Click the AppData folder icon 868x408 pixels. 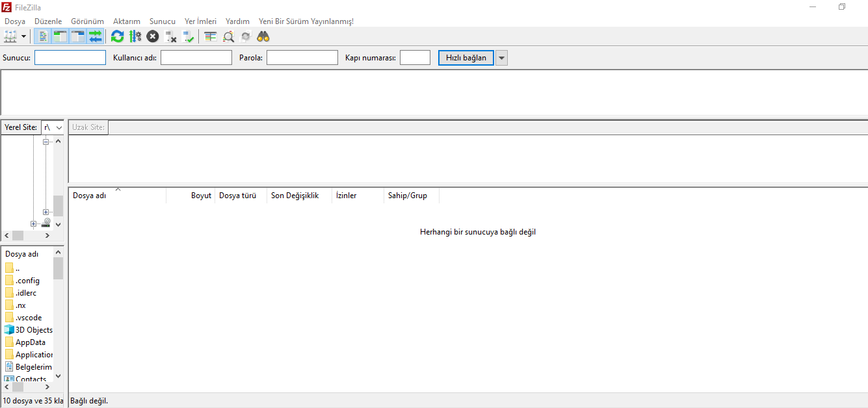(x=9, y=342)
